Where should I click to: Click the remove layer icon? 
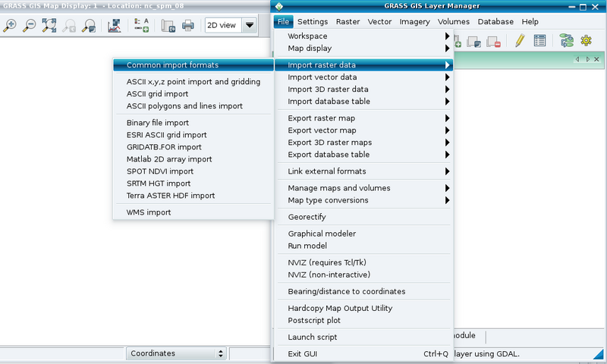[494, 42]
